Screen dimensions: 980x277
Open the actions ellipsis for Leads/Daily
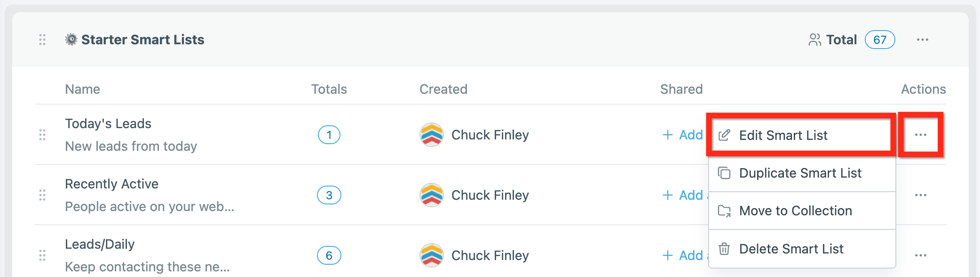click(920, 255)
